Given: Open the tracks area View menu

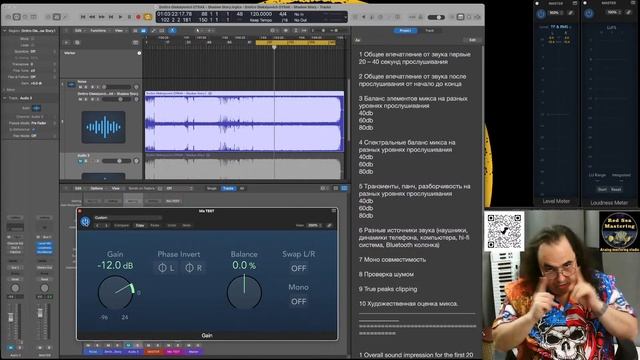Looking at the screenshot, I should pyautogui.click(x=120, y=31).
